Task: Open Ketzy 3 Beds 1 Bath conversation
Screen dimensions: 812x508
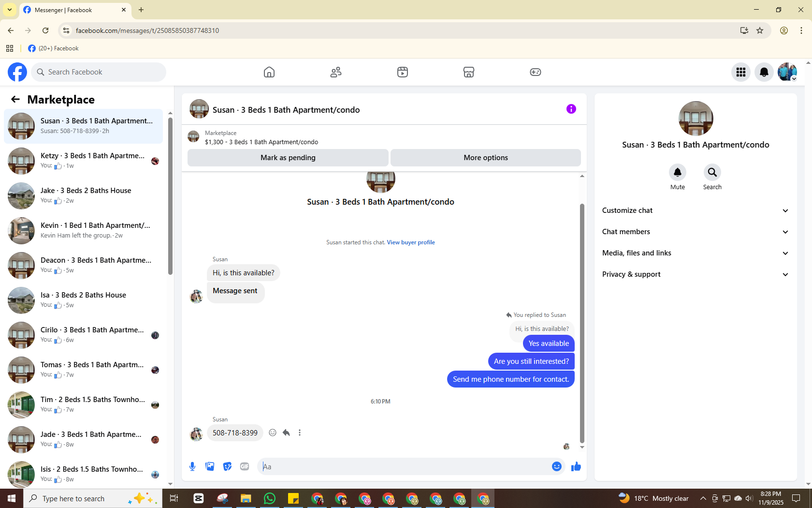Action: click(84, 161)
